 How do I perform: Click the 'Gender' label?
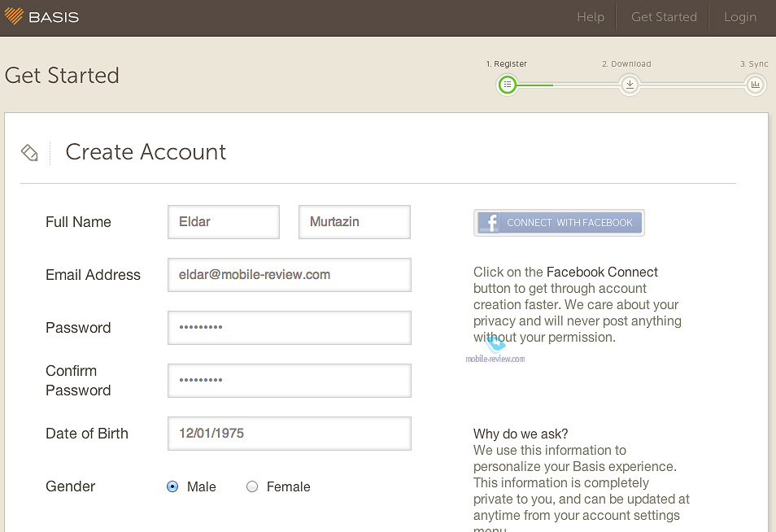click(70, 486)
